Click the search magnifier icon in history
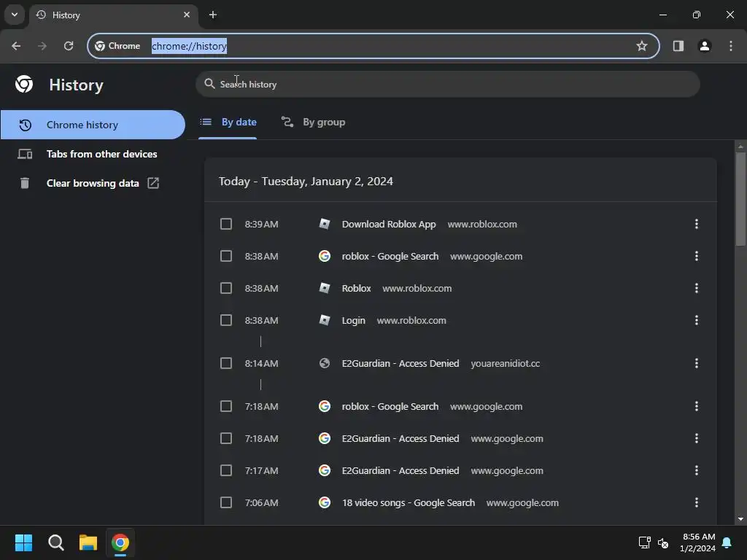 pyautogui.click(x=209, y=84)
